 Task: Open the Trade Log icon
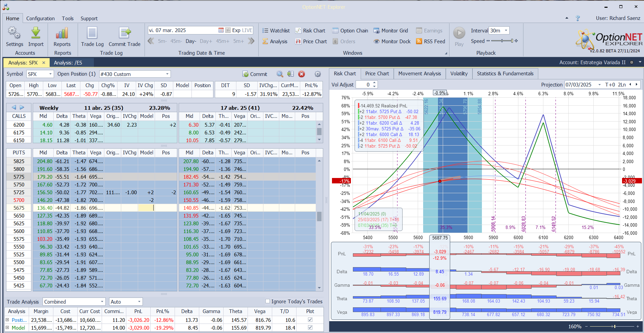pos(92,33)
